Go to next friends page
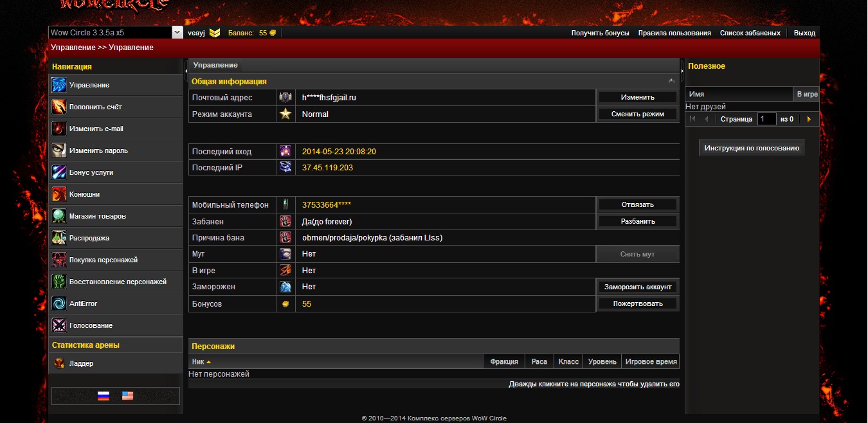The width and height of the screenshot is (868, 423). click(x=808, y=119)
